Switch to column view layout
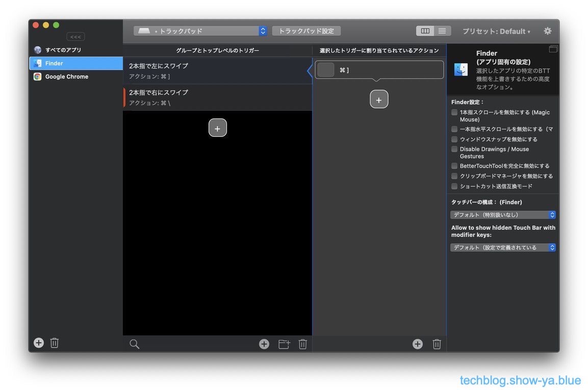The height and width of the screenshot is (390, 588). (x=425, y=31)
